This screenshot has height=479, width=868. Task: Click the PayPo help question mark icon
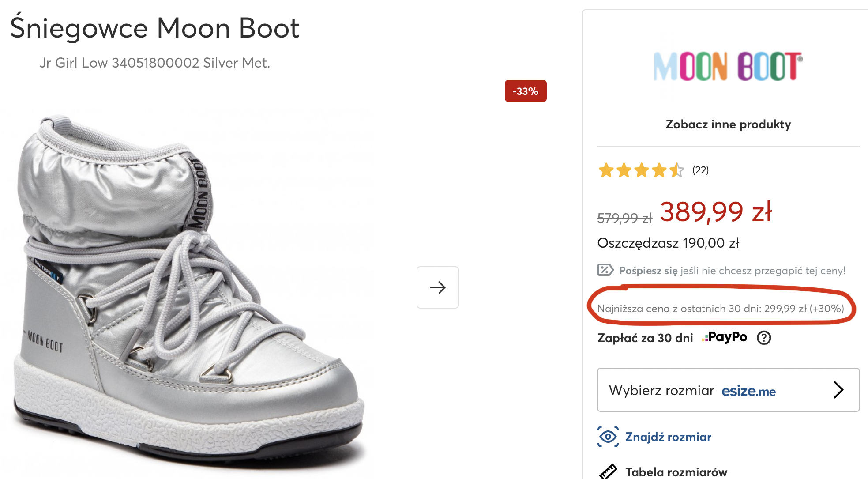coord(764,338)
